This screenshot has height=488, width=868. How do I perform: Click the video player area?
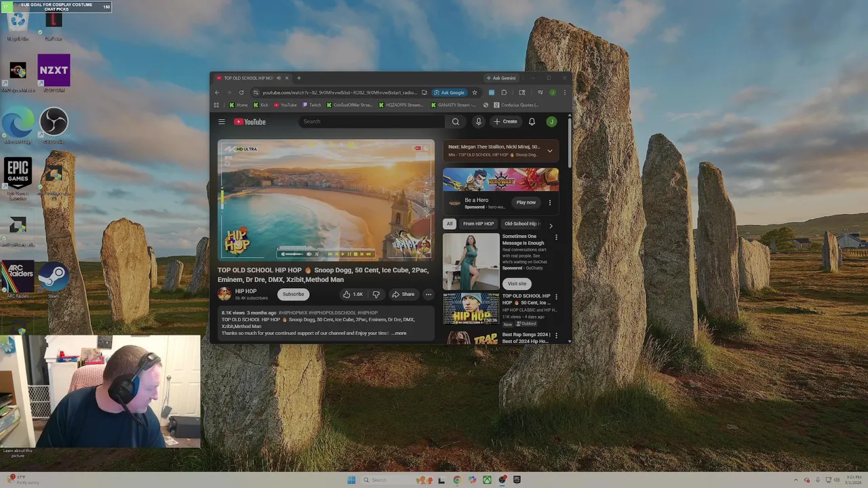[325, 201]
